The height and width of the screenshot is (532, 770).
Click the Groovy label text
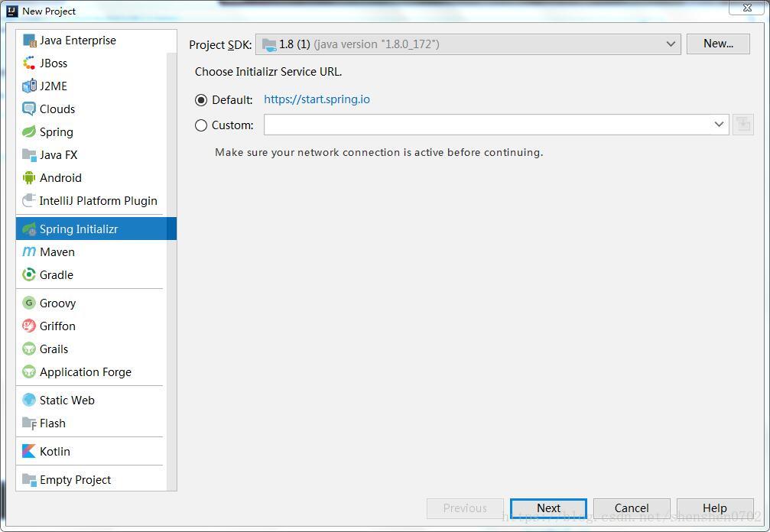pos(58,303)
